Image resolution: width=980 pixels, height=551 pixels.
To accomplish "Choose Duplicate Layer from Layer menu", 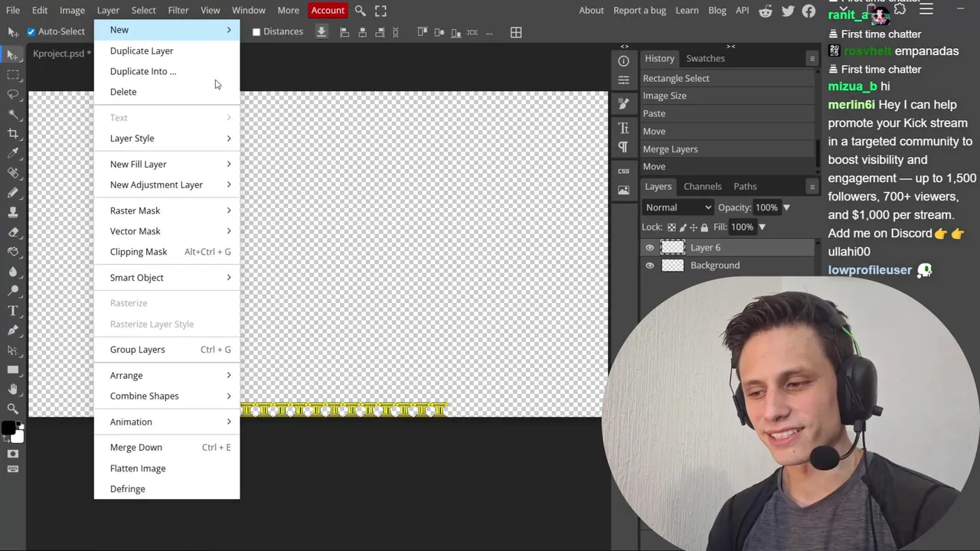I will 167,51.
